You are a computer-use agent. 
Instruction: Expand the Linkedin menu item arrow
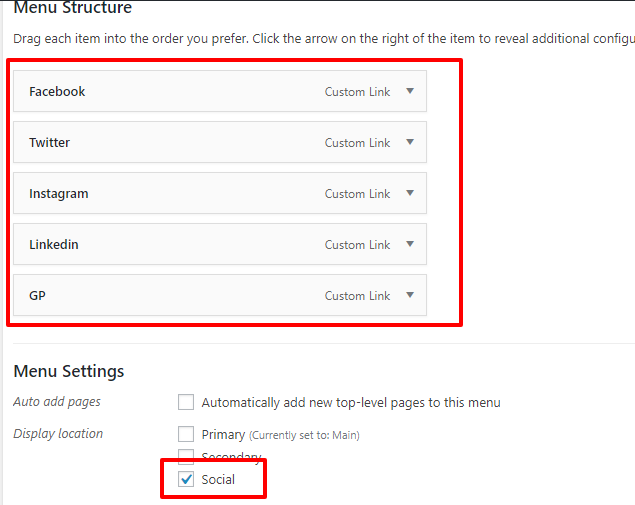coord(410,244)
